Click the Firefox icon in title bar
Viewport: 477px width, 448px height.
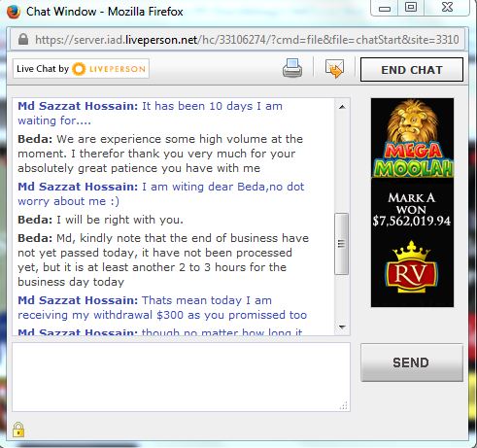(14, 12)
